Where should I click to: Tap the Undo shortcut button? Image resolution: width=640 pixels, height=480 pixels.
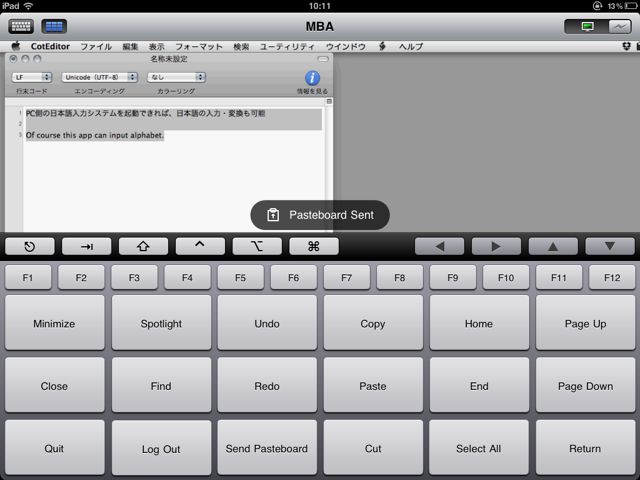click(x=267, y=323)
